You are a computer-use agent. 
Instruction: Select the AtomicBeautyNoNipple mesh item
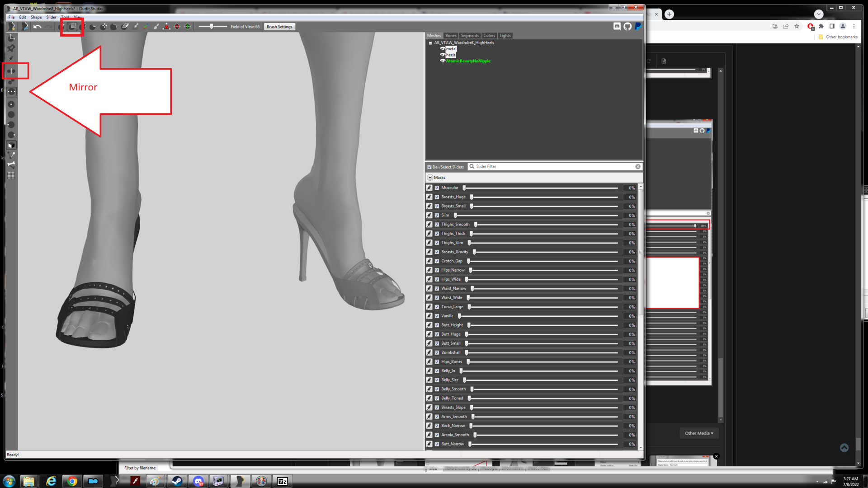coord(468,61)
